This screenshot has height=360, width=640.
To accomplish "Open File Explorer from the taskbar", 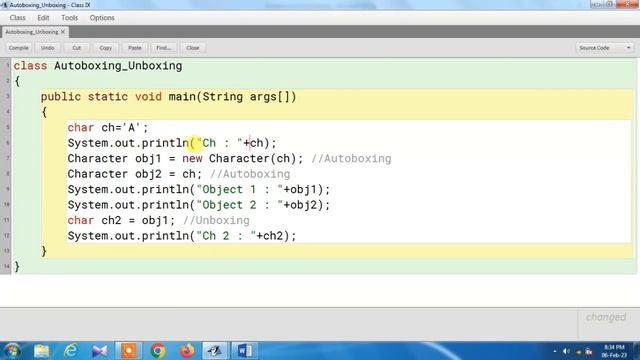I will point(42,351).
